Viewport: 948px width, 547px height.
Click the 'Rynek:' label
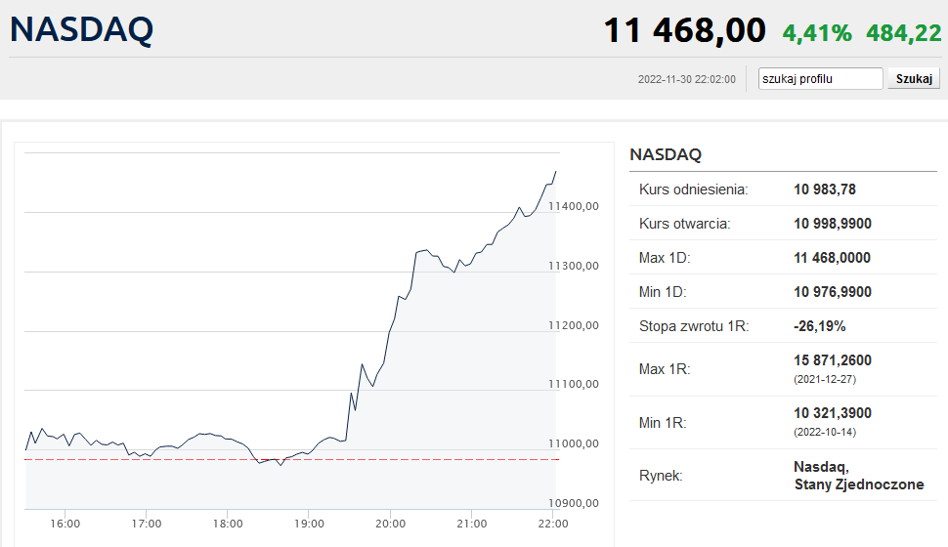660,476
